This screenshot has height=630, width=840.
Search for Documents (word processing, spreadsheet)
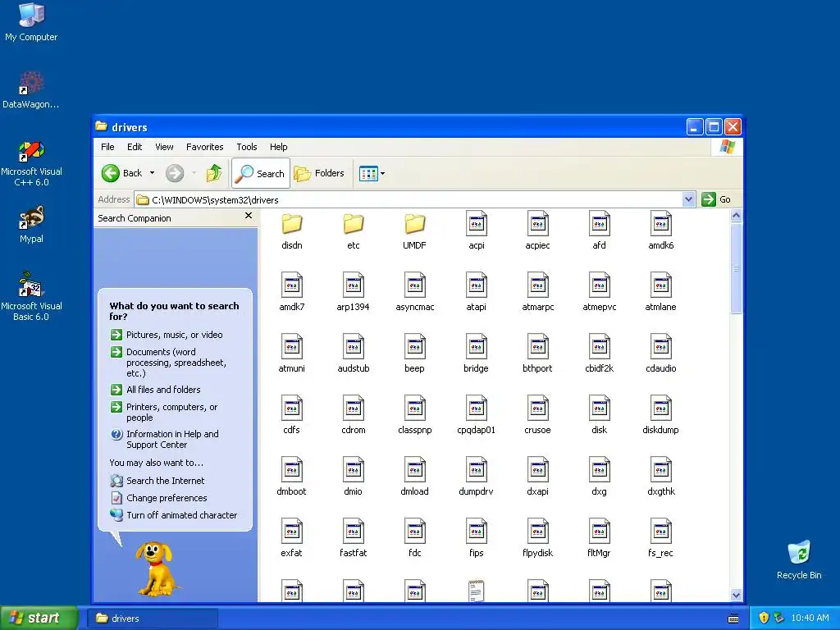(x=169, y=363)
